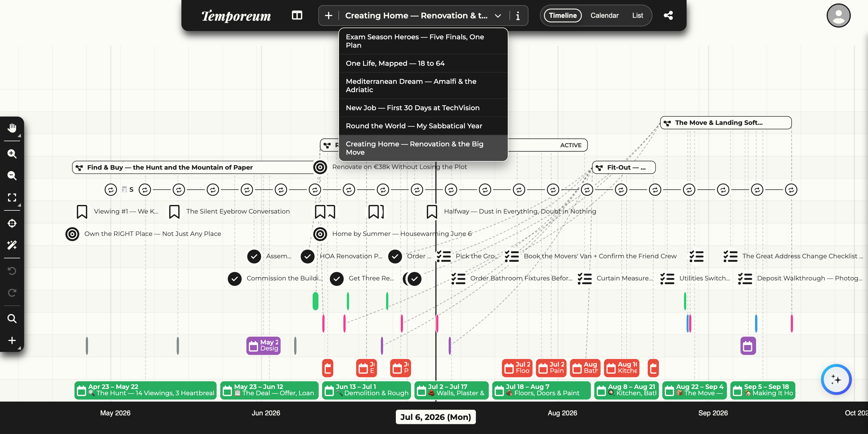Open the AI sparkle assistant button

pyautogui.click(x=836, y=379)
